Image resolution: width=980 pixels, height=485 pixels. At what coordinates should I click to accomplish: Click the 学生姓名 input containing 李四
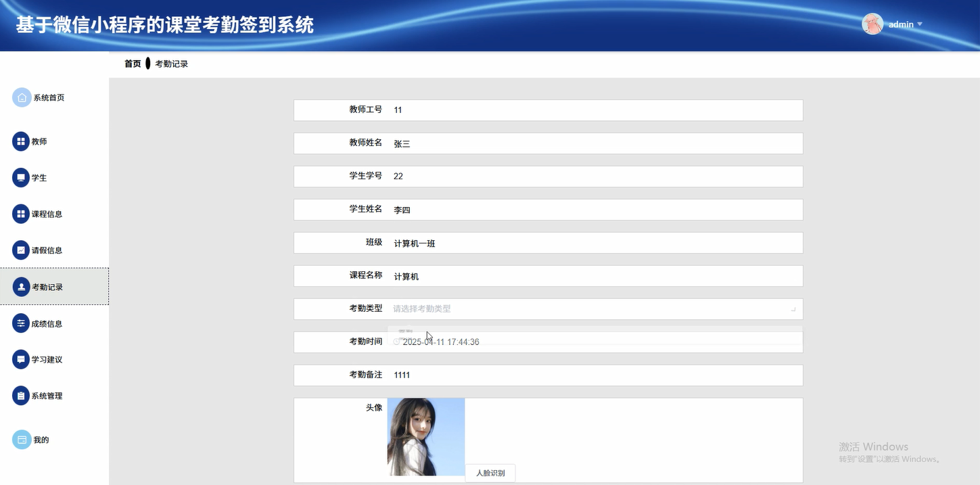pyautogui.click(x=595, y=210)
